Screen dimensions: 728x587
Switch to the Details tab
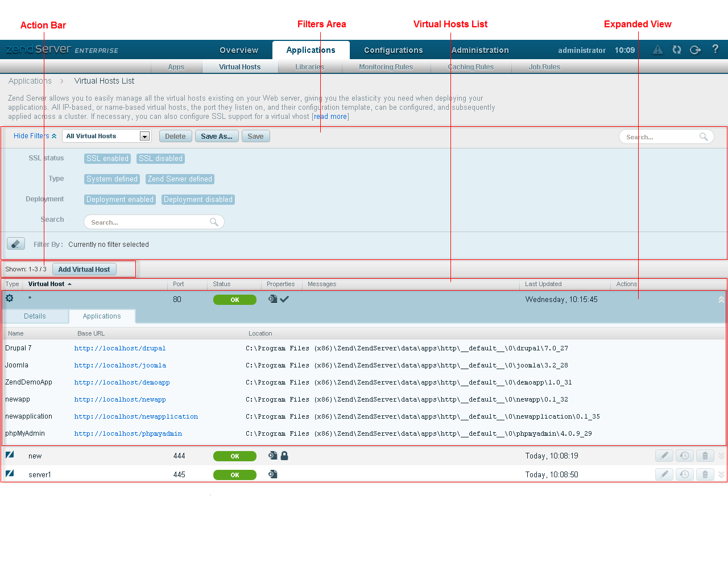coord(35,316)
